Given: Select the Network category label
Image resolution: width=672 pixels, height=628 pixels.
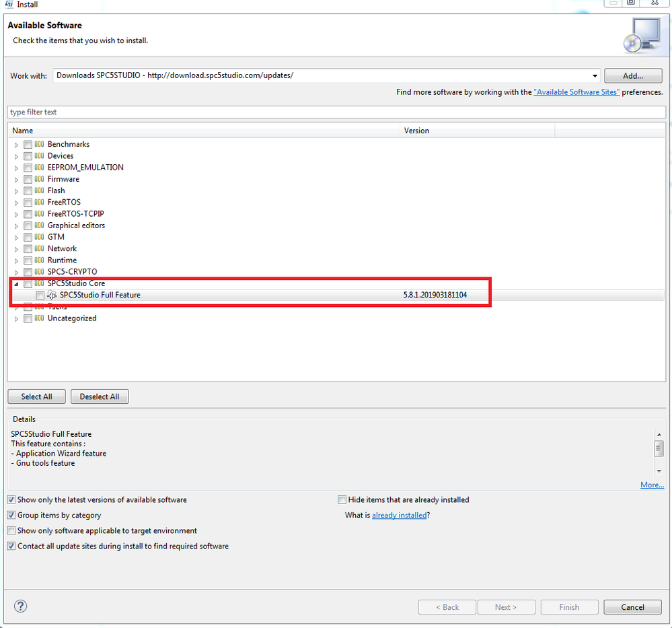Looking at the screenshot, I should (62, 248).
